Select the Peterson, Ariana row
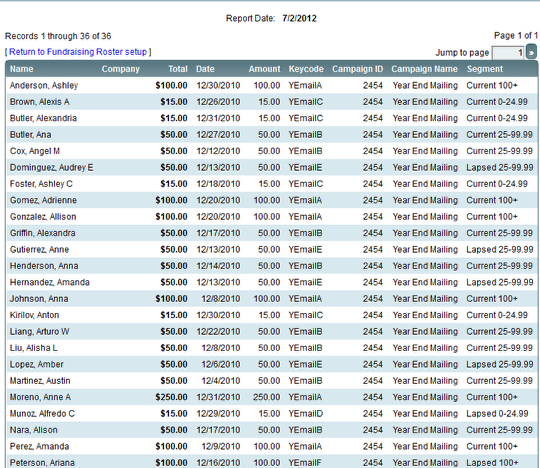 coord(272,462)
